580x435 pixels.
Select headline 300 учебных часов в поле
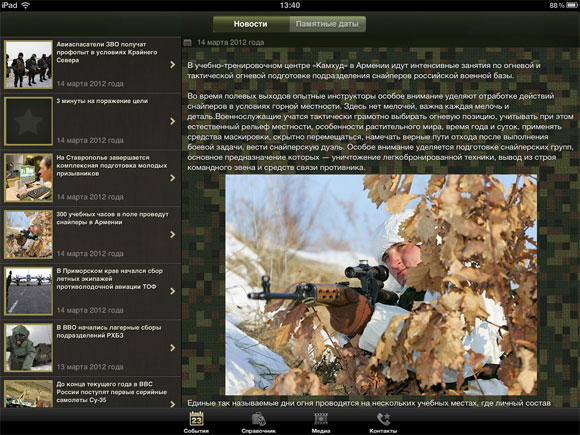[112, 218]
